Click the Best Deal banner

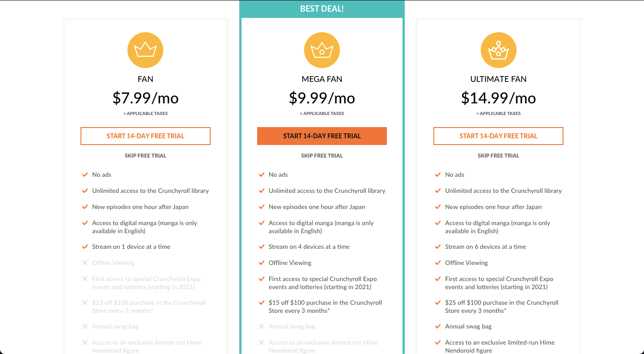(x=322, y=9)
